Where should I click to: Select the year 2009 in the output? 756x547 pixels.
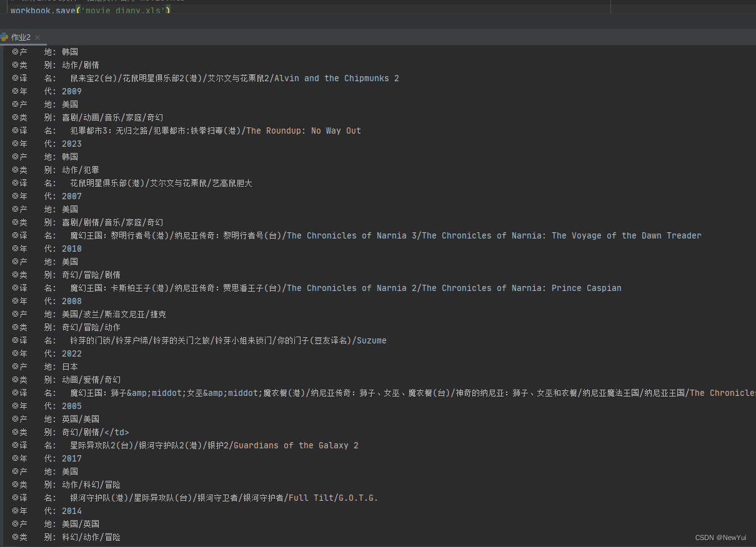click(71, 91)
